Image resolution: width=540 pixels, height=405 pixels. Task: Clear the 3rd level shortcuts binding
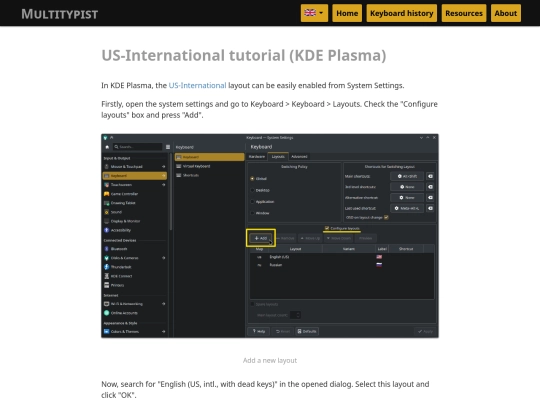(430, 187)
